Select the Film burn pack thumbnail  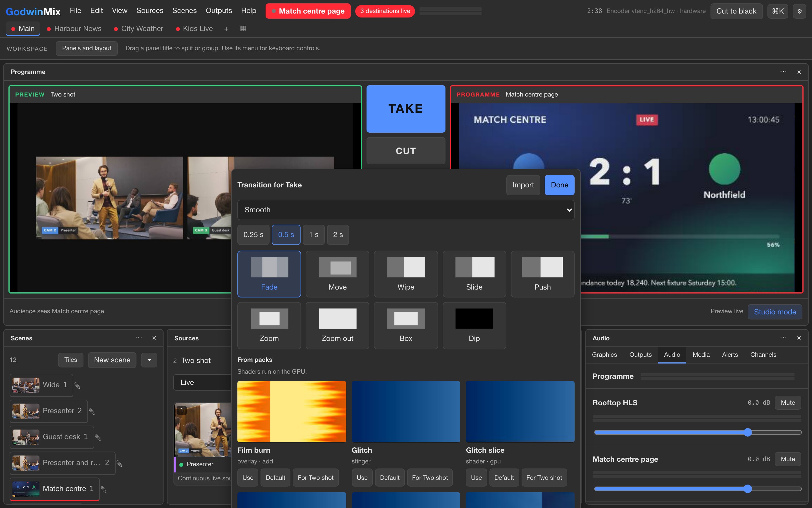pos(292,411)
